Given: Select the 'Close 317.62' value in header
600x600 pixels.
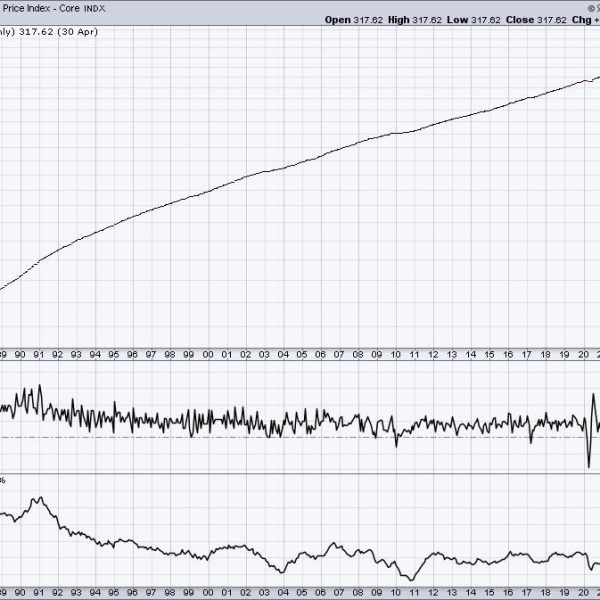Looking at the screenshot, I should (x=536, y=20).
